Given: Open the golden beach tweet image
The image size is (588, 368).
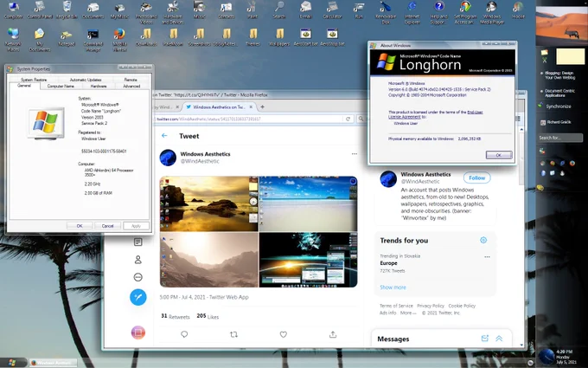Looking at the screenshot, I should [x=209, y=203].
